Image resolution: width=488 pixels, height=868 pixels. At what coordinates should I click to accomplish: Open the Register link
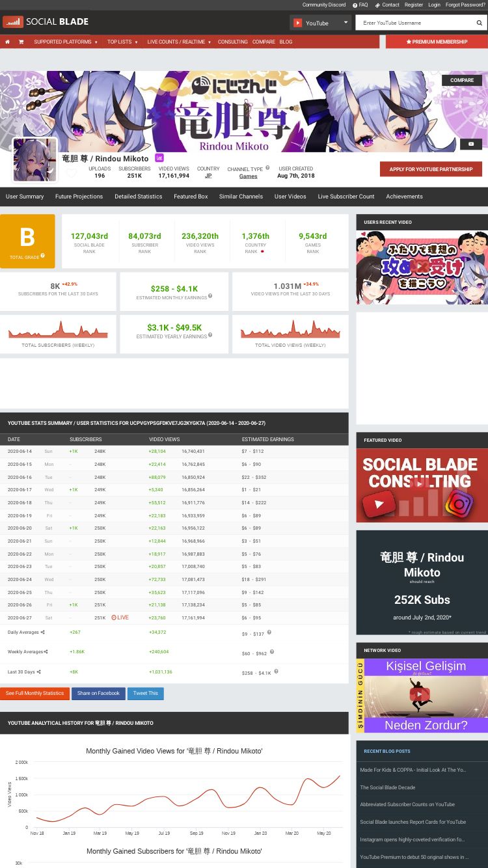click(414, 5)
